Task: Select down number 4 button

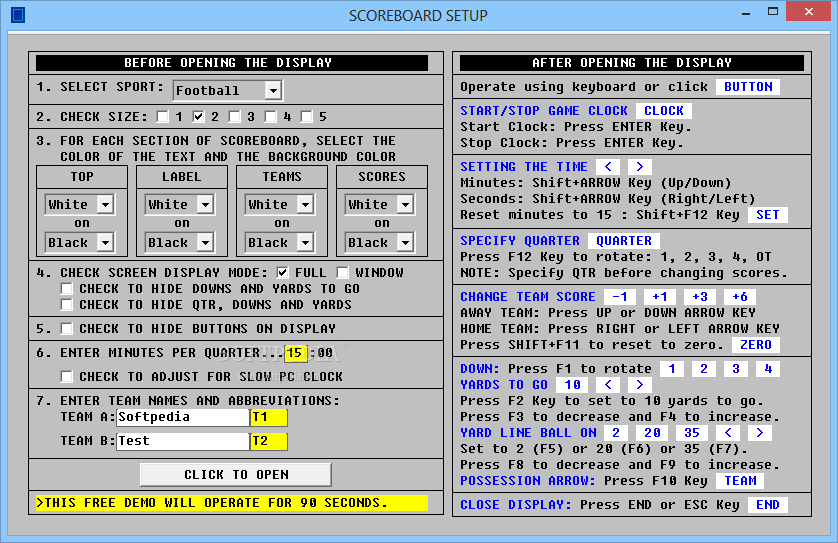Action: 768,369
